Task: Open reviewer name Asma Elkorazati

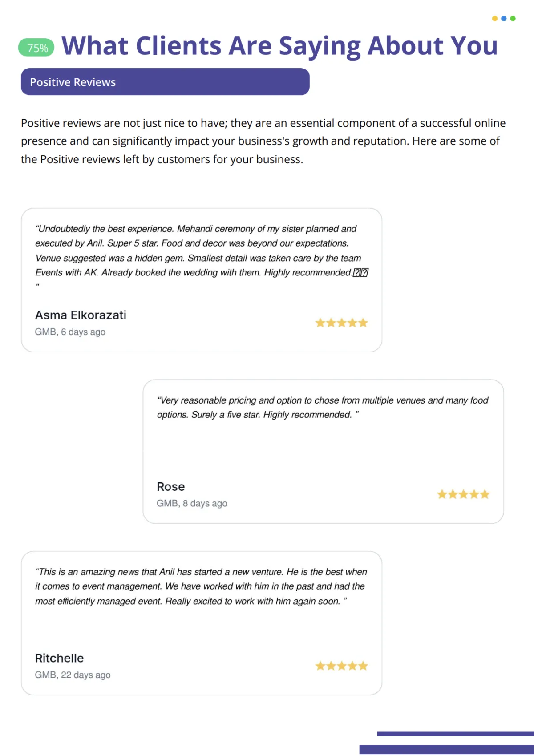Action: pos(81,315)
